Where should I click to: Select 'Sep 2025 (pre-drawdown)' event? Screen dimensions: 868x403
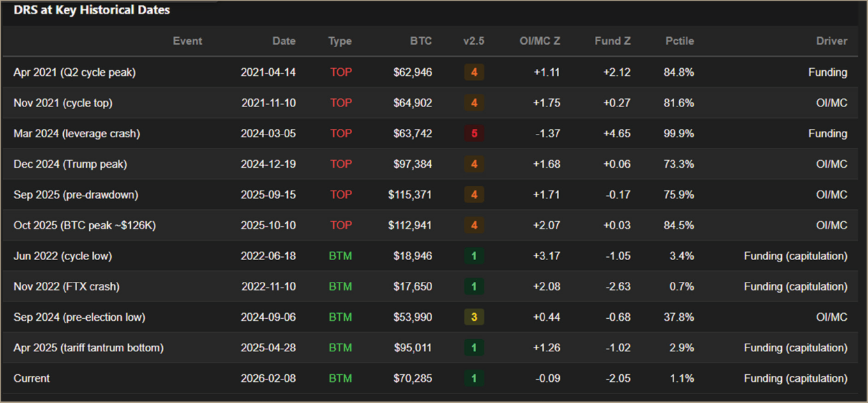[x=76, y=194]
